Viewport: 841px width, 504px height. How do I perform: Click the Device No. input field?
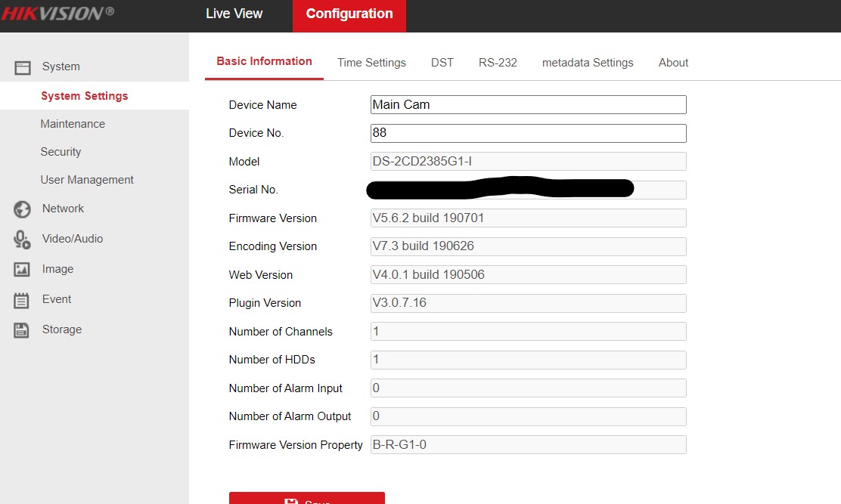528,133
